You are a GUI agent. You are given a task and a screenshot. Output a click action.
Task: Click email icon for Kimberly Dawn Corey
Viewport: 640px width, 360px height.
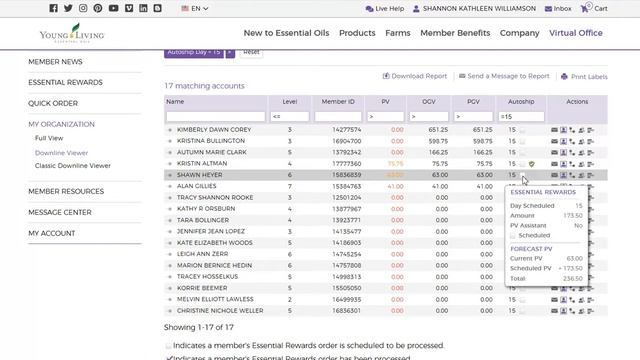(x=554, y=130)
